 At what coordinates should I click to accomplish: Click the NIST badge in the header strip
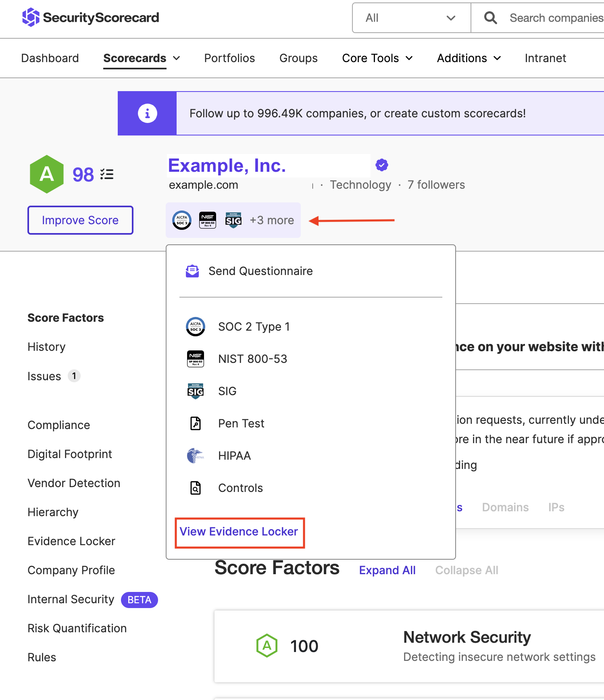point(208,220)
